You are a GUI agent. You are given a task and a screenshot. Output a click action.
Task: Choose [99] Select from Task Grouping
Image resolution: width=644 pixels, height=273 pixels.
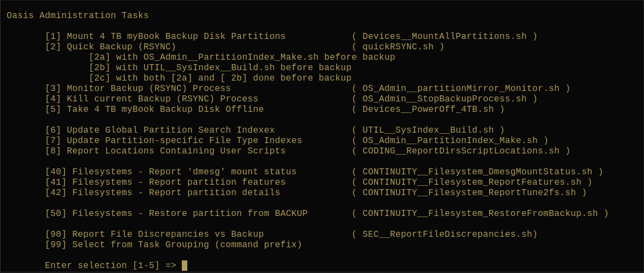173,244
